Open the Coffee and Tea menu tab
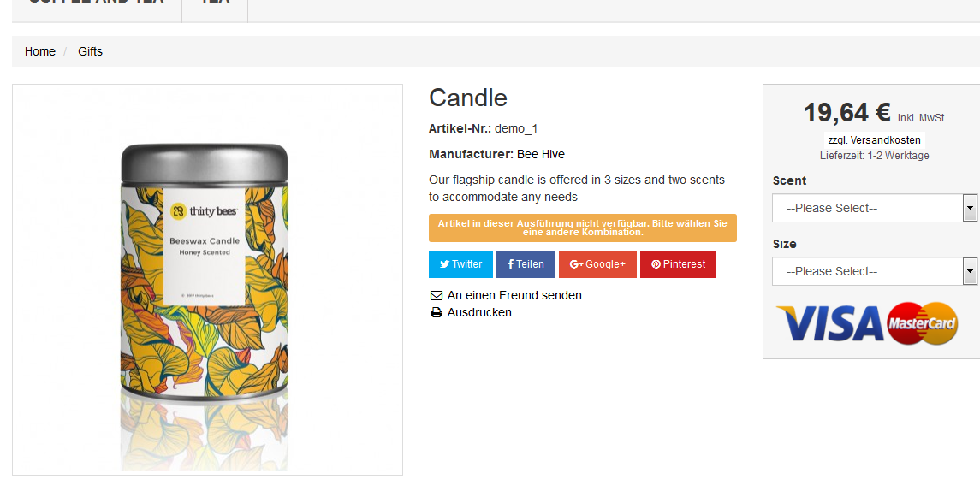 pyautogui.click(x=96, y=3)
